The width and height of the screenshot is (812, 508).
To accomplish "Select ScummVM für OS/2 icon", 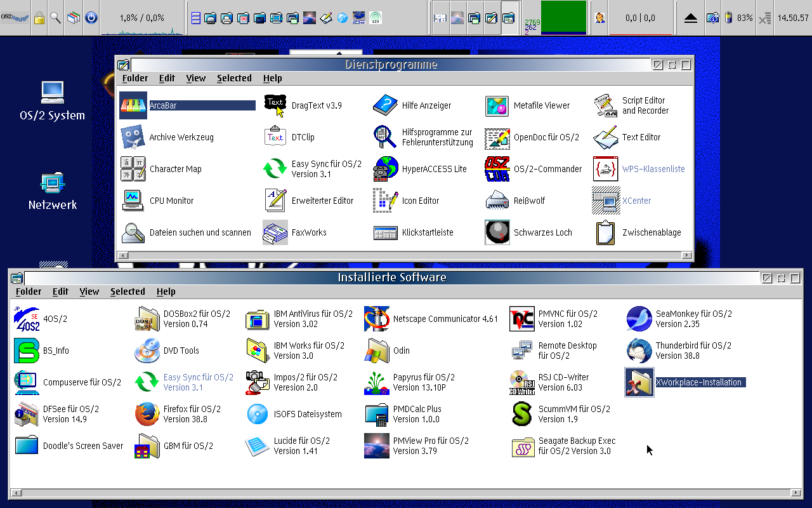I will click(522, 414).
